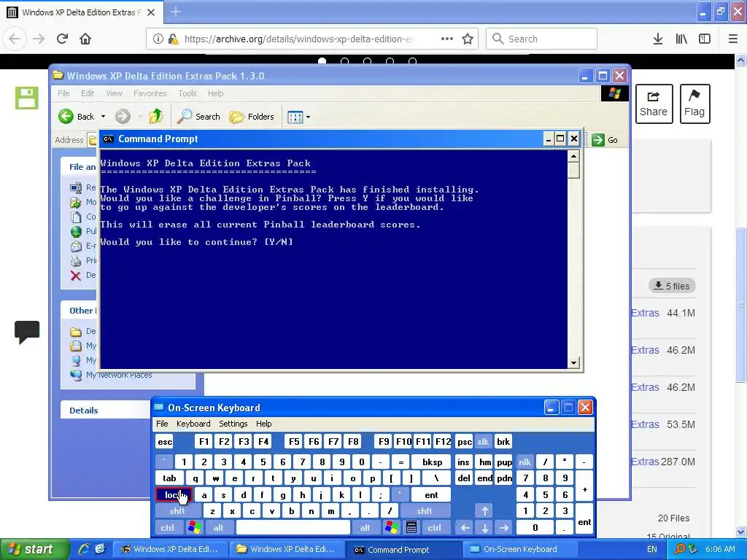
Task: Toggle the right shft key
Action: (425, 511)
